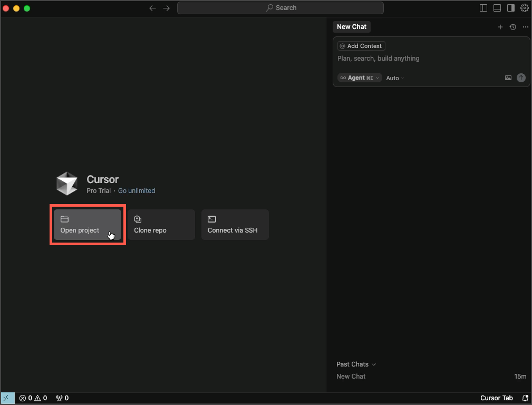Start a new chat with plus icon

(x=500, y=27)
